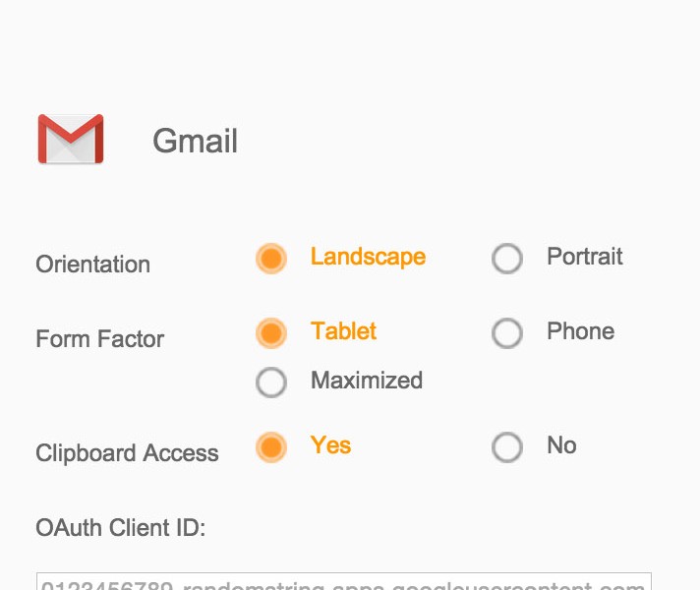Focus the OAuth Client ID input field
Screen dimensions: 700x590
(344, 581)
